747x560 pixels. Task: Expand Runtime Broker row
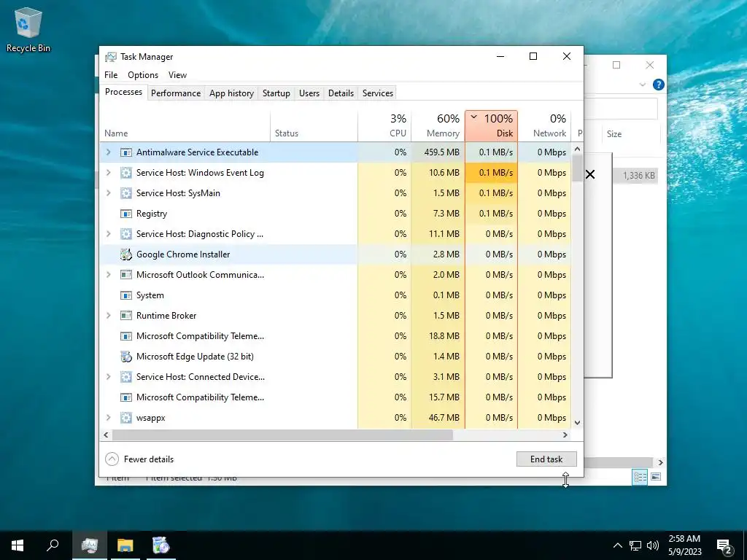(x=108, y=316)
